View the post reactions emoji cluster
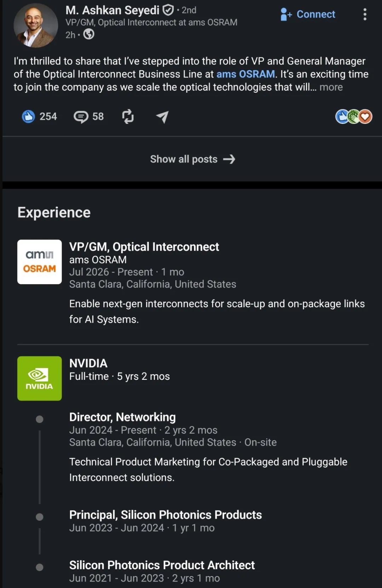The image size is (382, 588). pyautogui.click(x=354, y=116)
